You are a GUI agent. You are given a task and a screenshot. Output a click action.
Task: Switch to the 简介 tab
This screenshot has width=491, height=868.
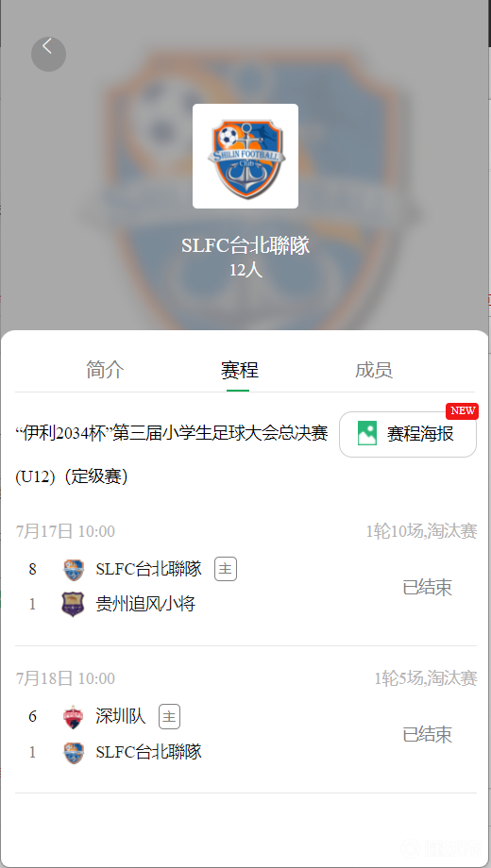click(x=105, y=369)
